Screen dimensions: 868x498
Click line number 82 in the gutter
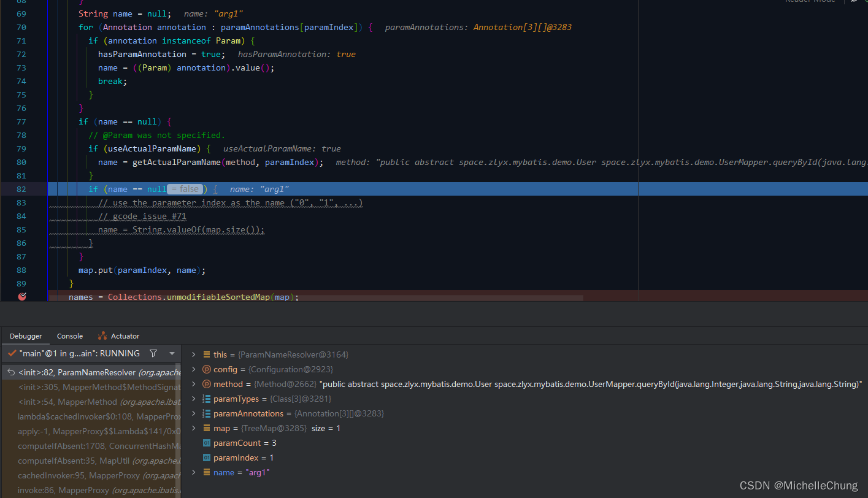(x=21, y=189)
